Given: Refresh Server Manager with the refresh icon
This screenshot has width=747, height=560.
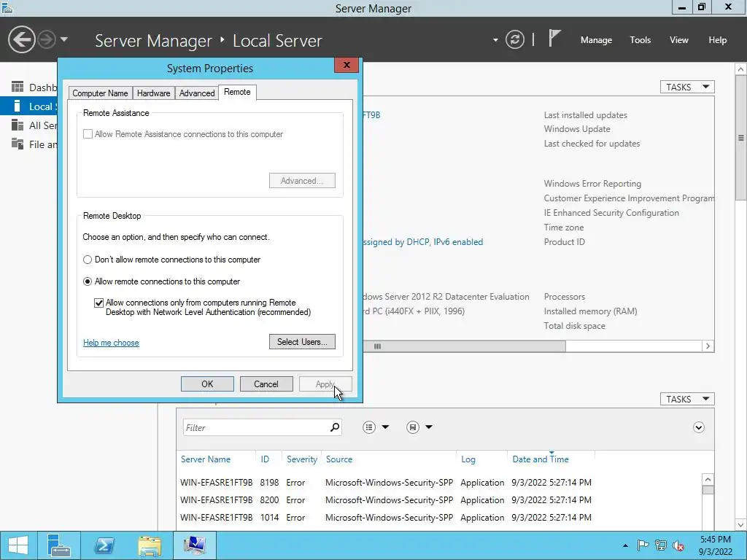Looking at the screenshot, I should point(514,39).
